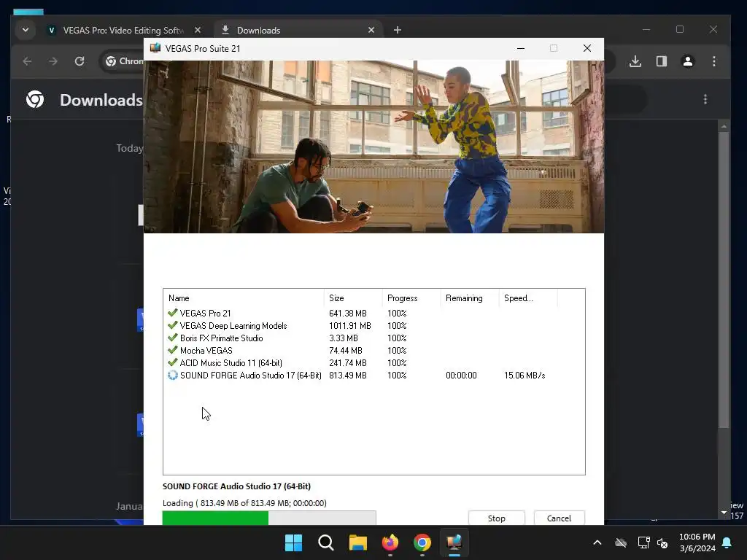Open Firefox from the taskbar
This screenshot has width=747, height=560.
click(390, 542)
